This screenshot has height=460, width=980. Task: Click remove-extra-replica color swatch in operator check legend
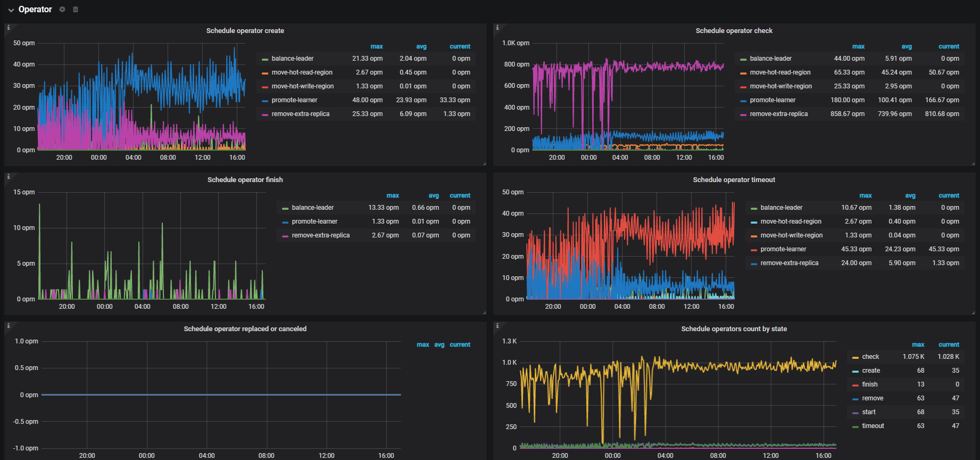tap(743, 114)
